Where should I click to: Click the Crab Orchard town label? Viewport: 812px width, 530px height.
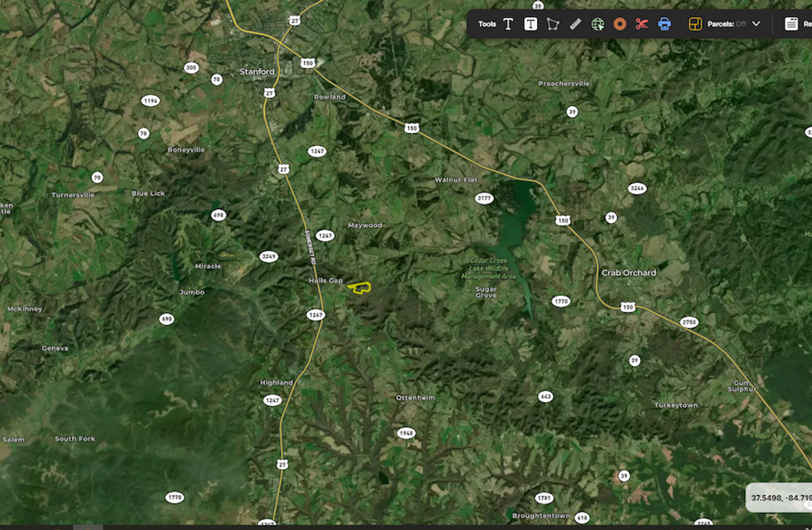click(629, 273)
